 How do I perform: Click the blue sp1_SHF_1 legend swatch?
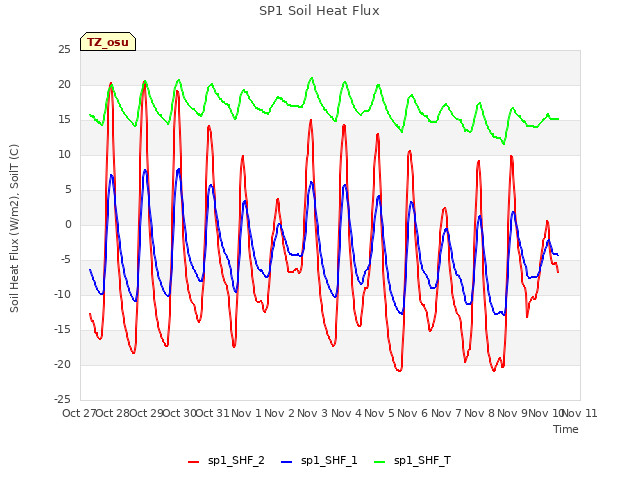(287, 462)
